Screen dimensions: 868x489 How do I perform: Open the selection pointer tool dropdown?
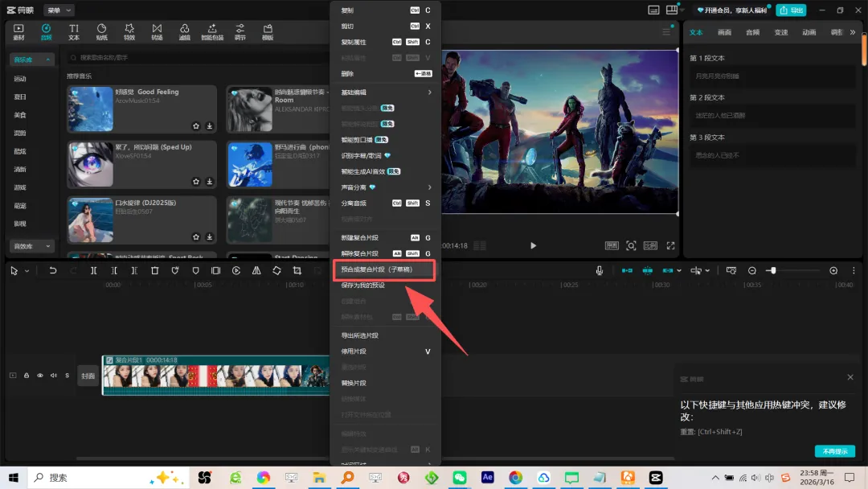pos(27,271)
